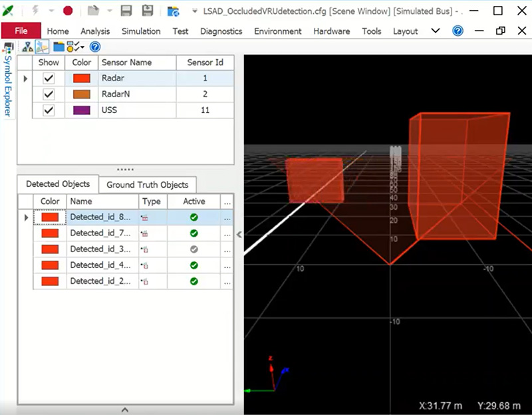Click the green active check of Detected_id_8

click(x=194, y=217)
